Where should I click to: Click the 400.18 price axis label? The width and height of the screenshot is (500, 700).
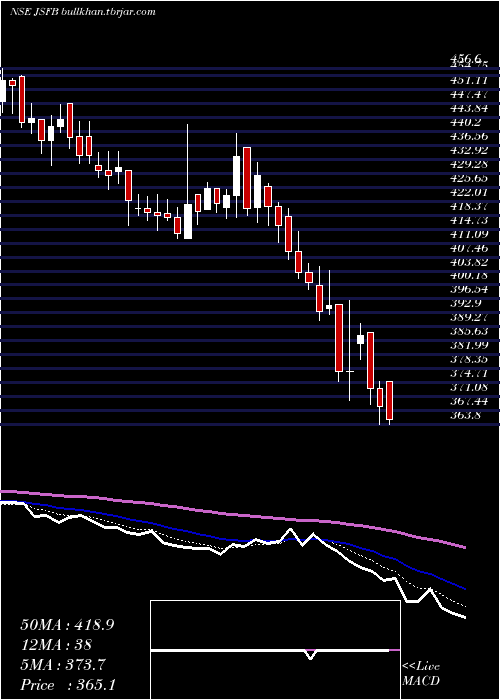(x=469, y=276)
